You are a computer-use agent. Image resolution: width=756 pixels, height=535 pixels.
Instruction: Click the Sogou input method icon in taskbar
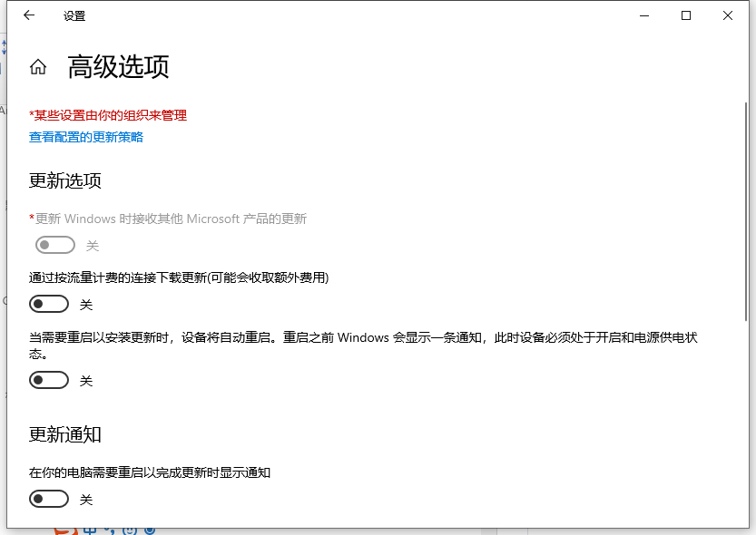[66, 530]
